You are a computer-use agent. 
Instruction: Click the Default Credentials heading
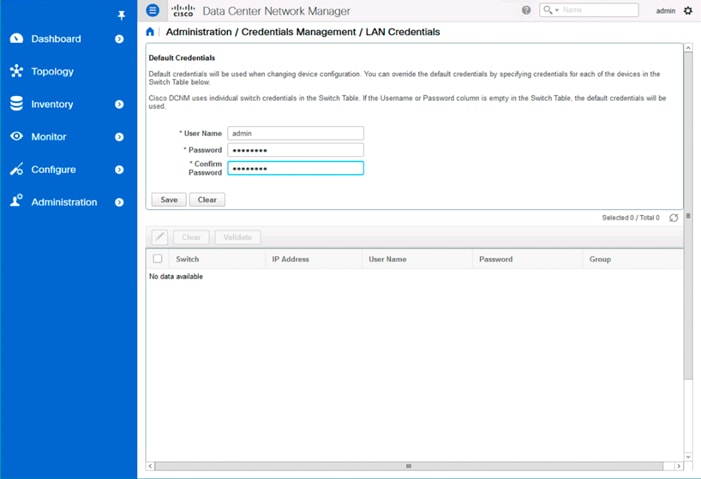[x=182, y=58]
